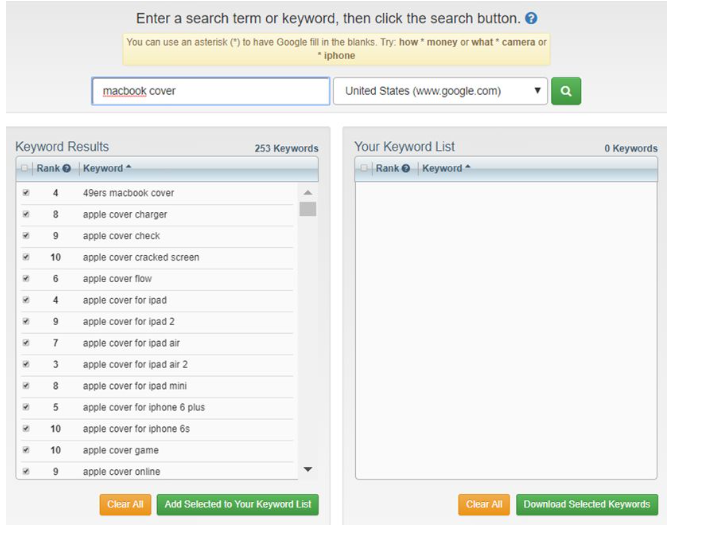Screen dimensions: 704x536
Task: Open the help icon beside search heading
Action: tap(531, 18)
